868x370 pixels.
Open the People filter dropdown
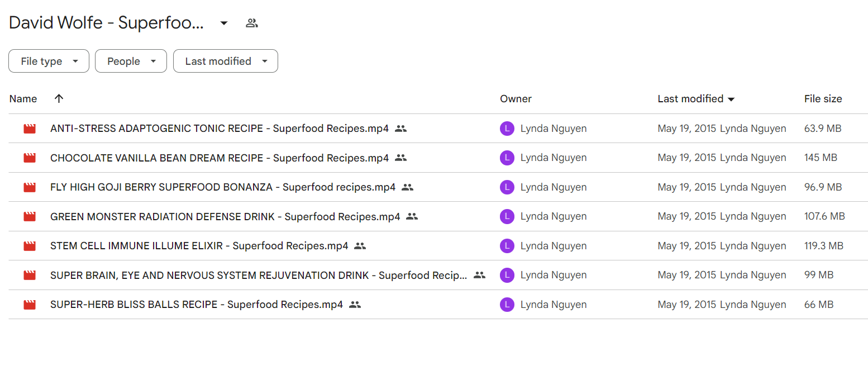(131, 61)
